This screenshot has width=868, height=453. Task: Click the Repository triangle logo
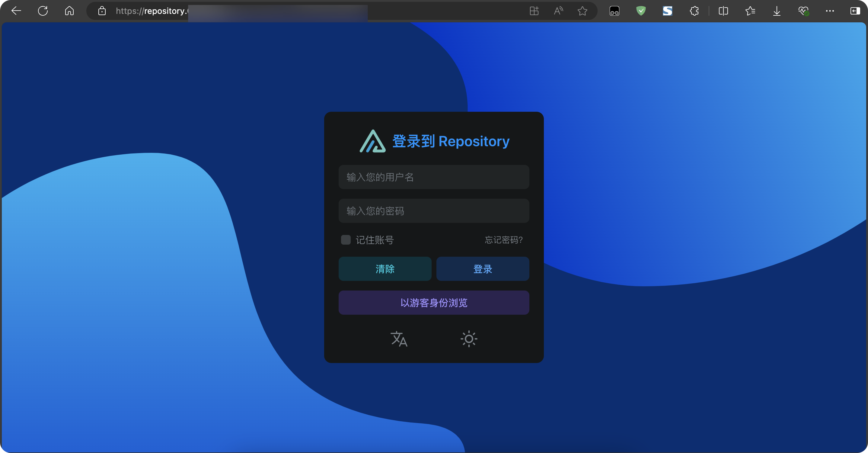[x=372, y=141]
